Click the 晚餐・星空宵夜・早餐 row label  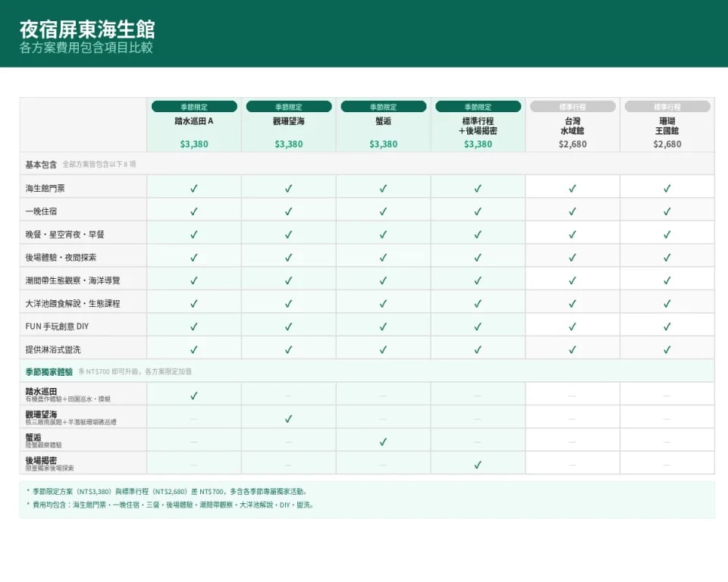[64, 234]
